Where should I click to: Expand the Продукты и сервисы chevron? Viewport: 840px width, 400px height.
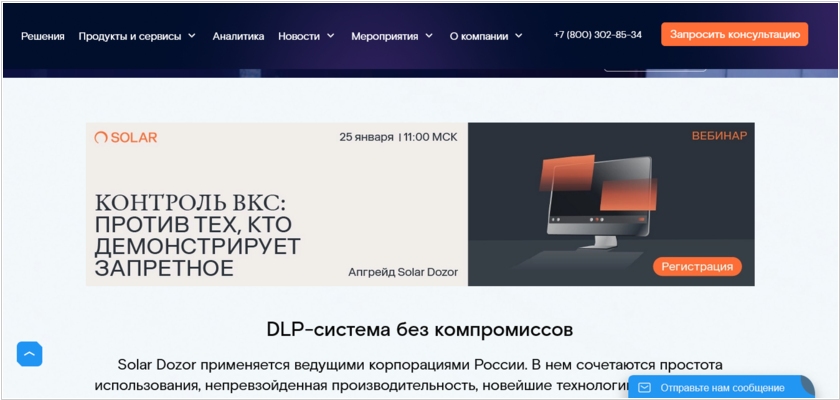191,36
